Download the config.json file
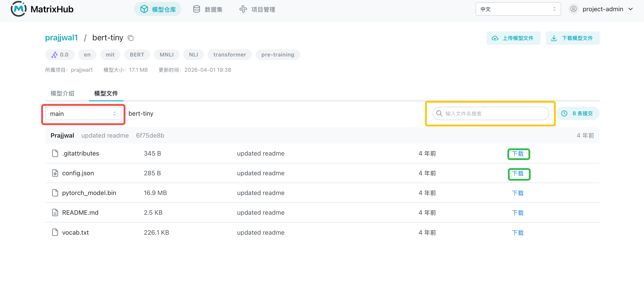This screenshot has height=299, width=644. point(517,173)
